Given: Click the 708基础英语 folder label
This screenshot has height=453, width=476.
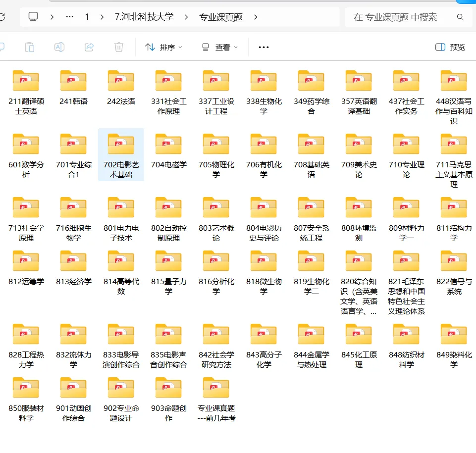Looking at the screenshot, I should [311, 170].
